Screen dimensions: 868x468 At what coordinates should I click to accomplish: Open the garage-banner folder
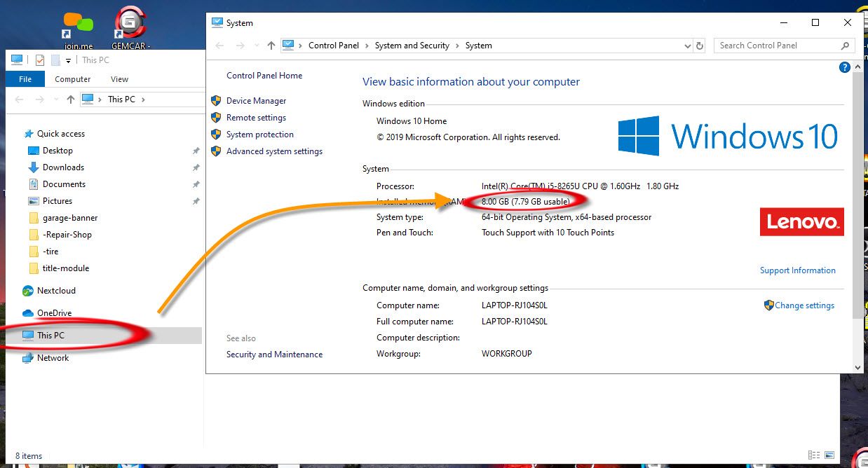pos(70,218)
